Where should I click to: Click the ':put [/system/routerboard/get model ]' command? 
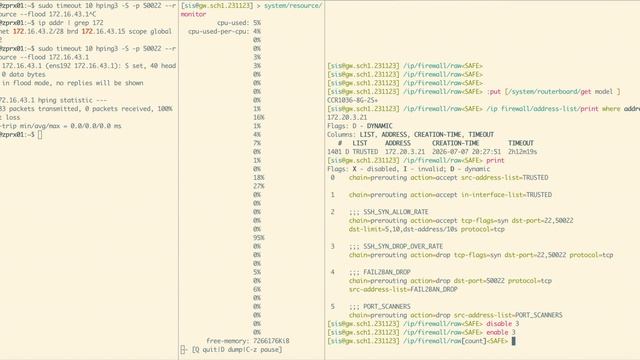(x=553, y=91)
